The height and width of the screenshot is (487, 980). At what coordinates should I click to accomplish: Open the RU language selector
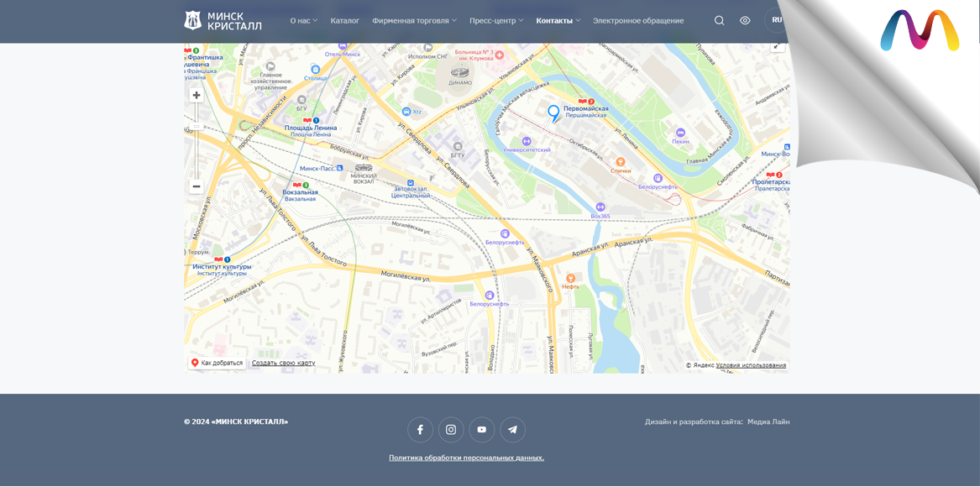(x=777, y=20)
